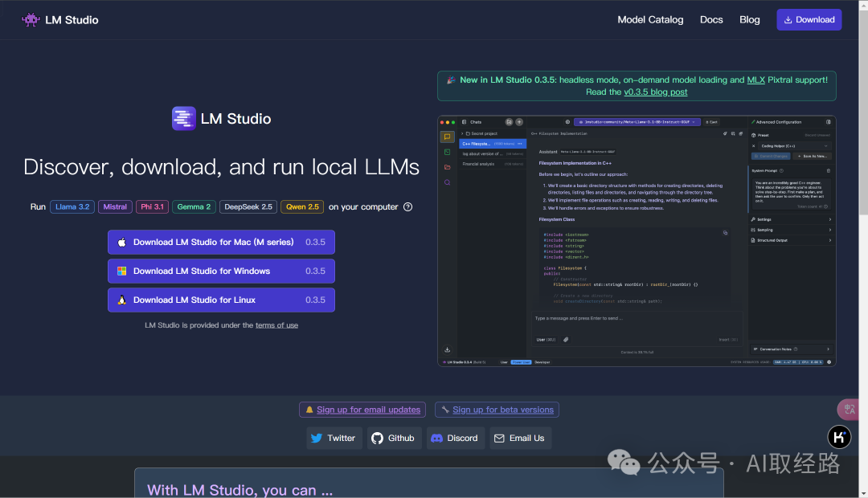Select the green Developer icon in preview sidebar
868x498 pixels.
point(447,152)
